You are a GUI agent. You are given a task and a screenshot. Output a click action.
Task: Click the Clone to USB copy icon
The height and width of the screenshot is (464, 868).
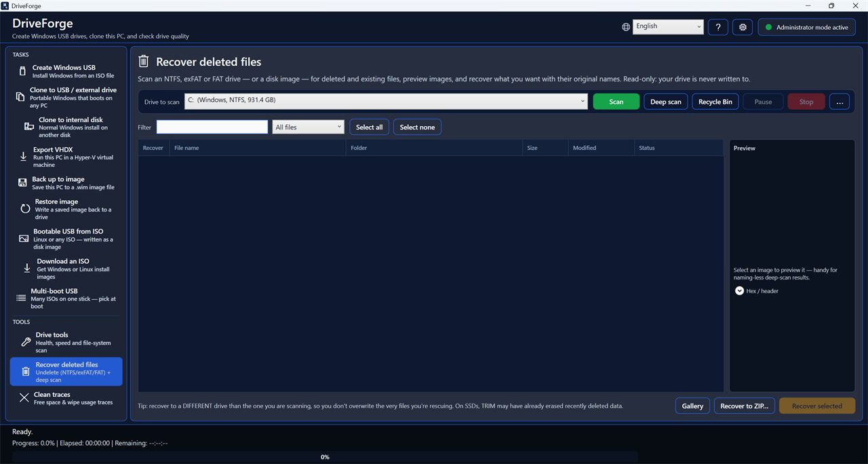pyautogui.click(x=20, y=97)
